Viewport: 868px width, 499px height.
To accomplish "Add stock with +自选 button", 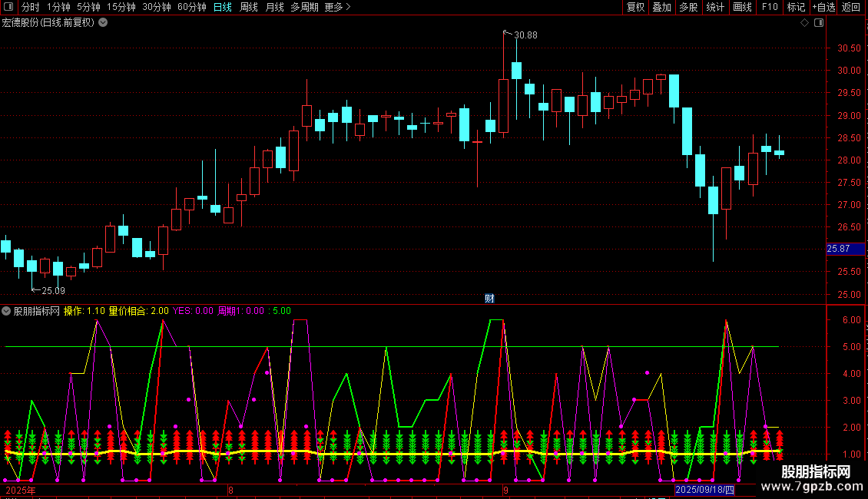I will pyautogui.click(x=823, y=7).
